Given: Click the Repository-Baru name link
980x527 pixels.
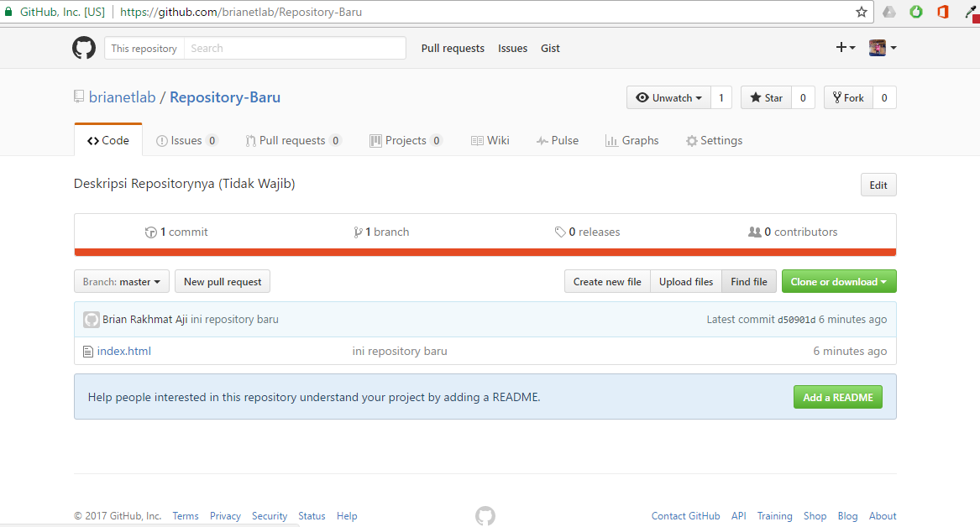Looking at the screenshot, I should [225, 97].
